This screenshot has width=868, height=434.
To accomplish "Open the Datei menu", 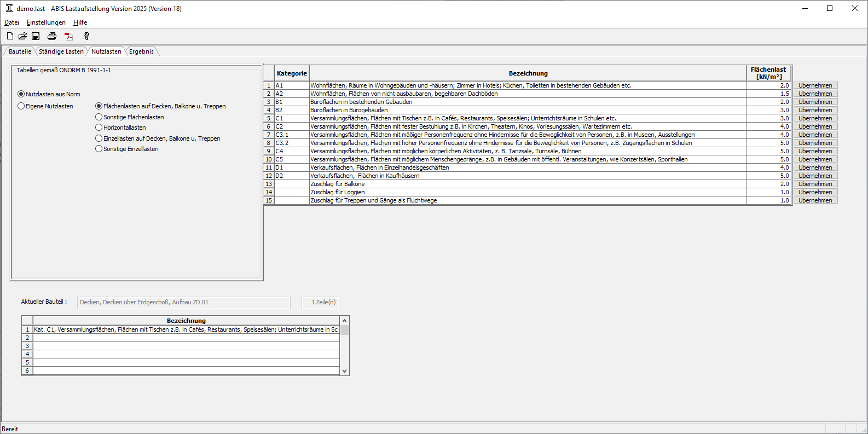I will 11,22.
